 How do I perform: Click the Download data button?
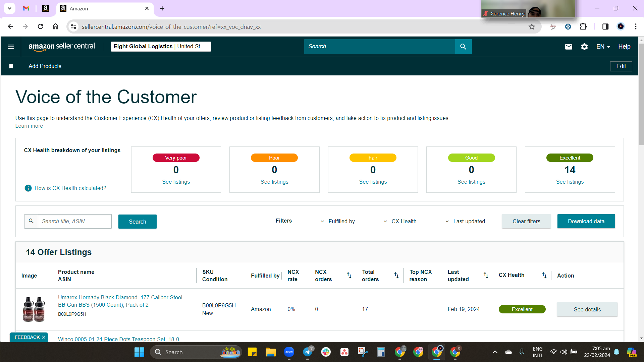point(586,221)
